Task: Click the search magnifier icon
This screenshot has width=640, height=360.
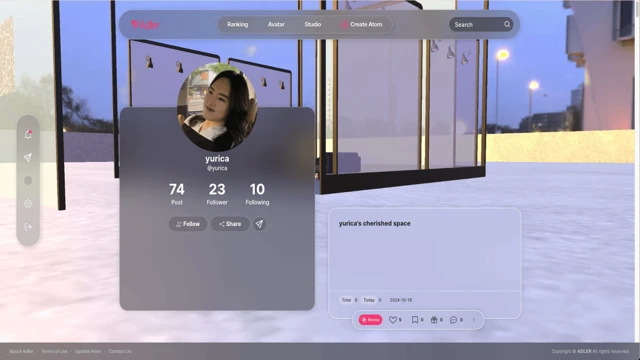Action: [507, 24]
